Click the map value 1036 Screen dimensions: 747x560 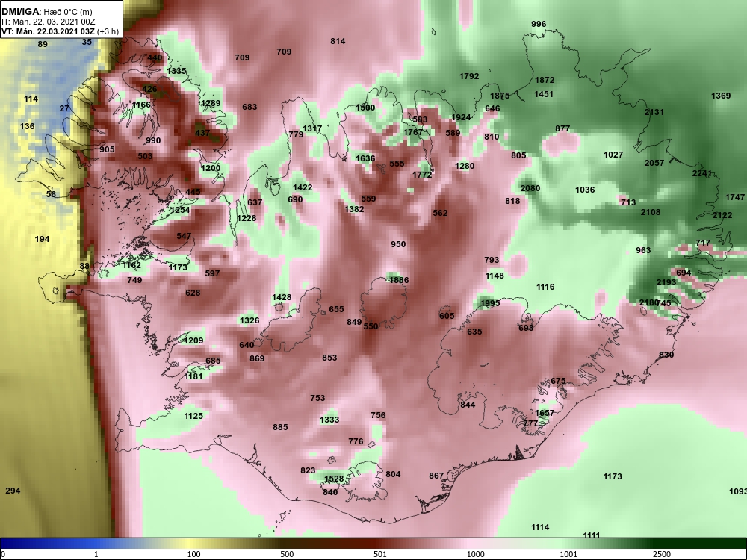pyautogui.click(x=585, y=190)
